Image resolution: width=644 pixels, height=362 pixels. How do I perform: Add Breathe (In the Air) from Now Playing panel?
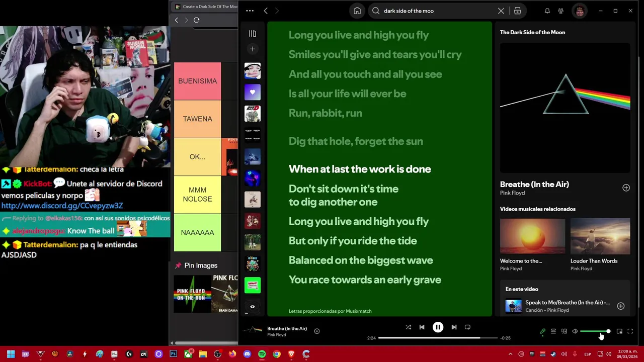(x=626, y=188)
